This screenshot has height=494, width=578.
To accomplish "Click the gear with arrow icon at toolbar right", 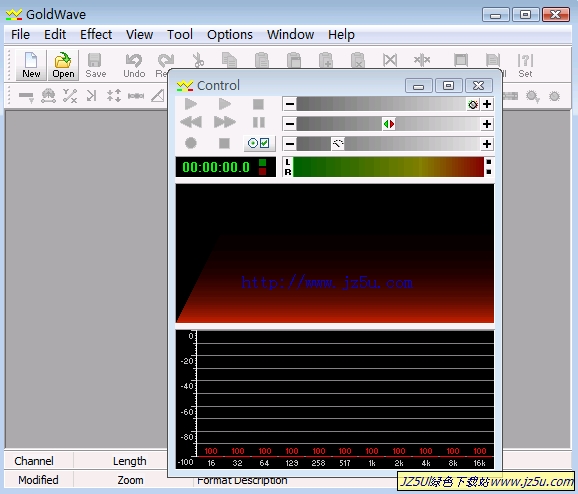I will click(533, 97).
